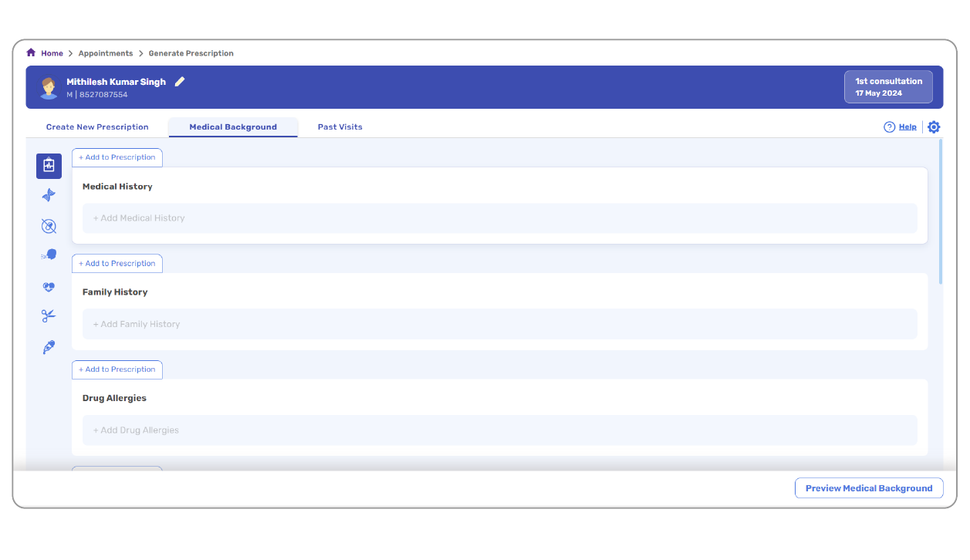This screenshot has height=560, width=970.
Task: Select the vaccination syringe sidebar icon
Action: click(x=49, y=347)
